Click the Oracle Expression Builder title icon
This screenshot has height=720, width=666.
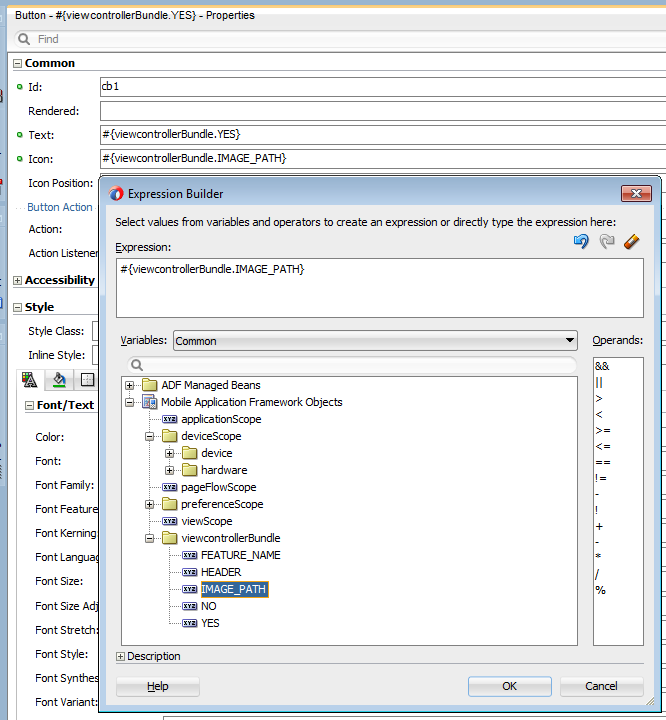(x=116, y=194)
